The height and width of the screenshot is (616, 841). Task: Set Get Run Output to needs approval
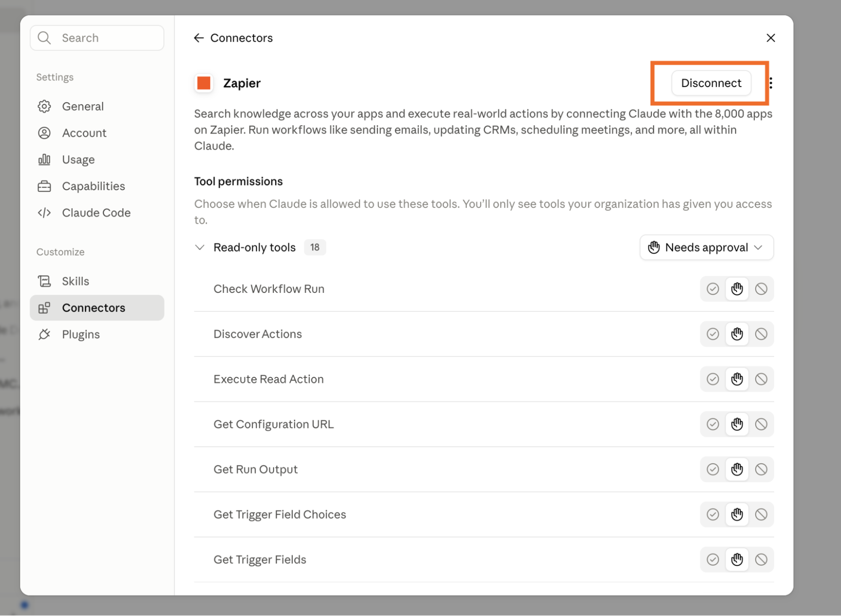coord(737,469)
